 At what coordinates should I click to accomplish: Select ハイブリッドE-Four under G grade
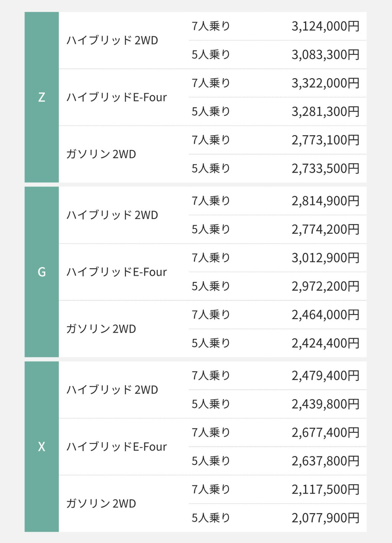[x=117, y=272]
